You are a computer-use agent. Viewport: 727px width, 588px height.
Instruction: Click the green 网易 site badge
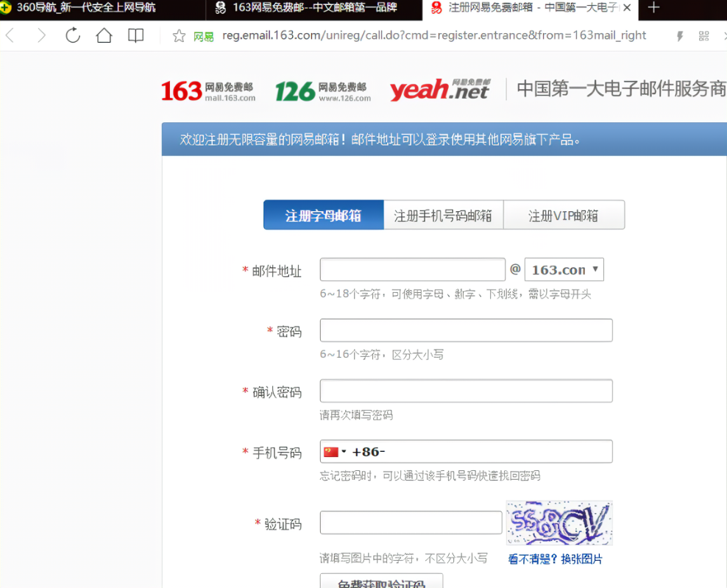pyautogui.click(x=204, y=37)
